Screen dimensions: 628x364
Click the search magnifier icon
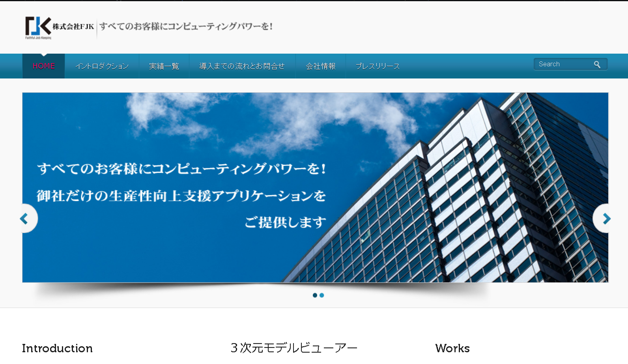[597, 64]
